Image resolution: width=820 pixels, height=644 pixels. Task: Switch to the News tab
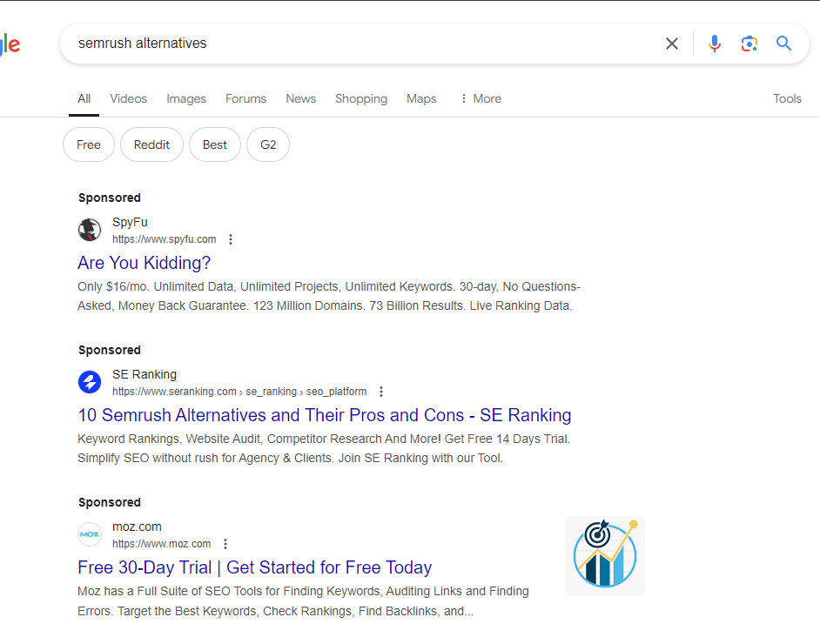click(x=300, y=99)
